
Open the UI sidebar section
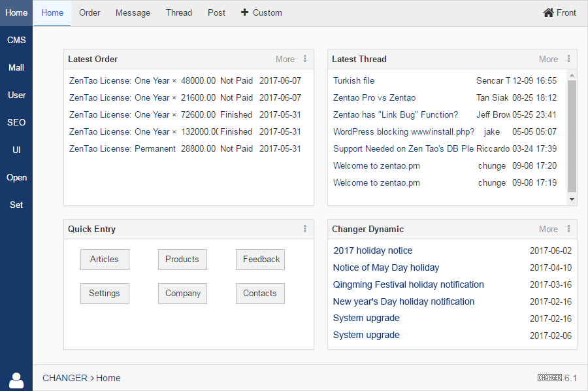coord(16,150)
